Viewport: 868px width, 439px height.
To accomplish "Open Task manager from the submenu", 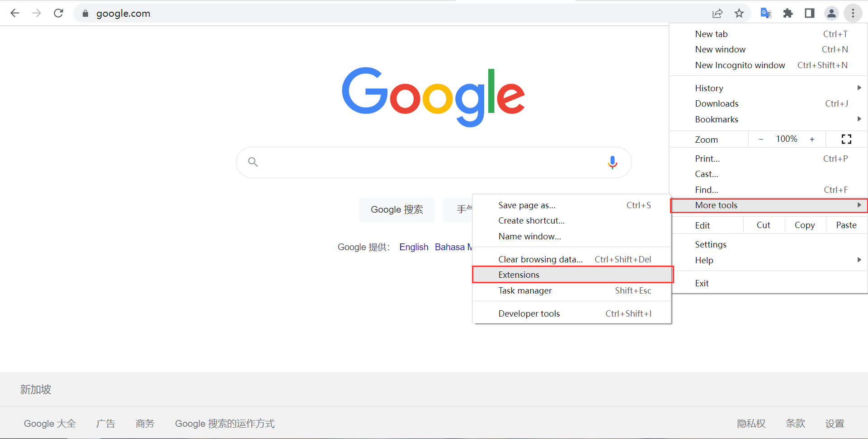I will [x=572, y=290].
